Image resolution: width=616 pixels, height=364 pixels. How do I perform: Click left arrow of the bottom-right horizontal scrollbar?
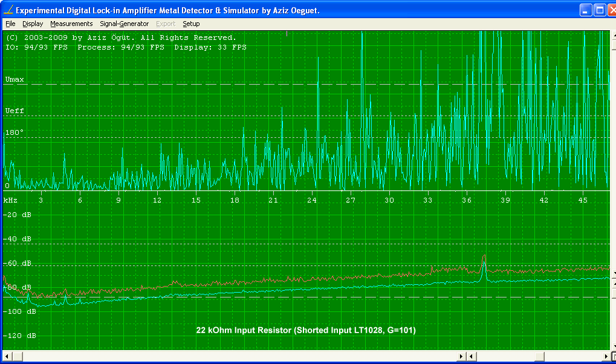click(x=472, y=356)
